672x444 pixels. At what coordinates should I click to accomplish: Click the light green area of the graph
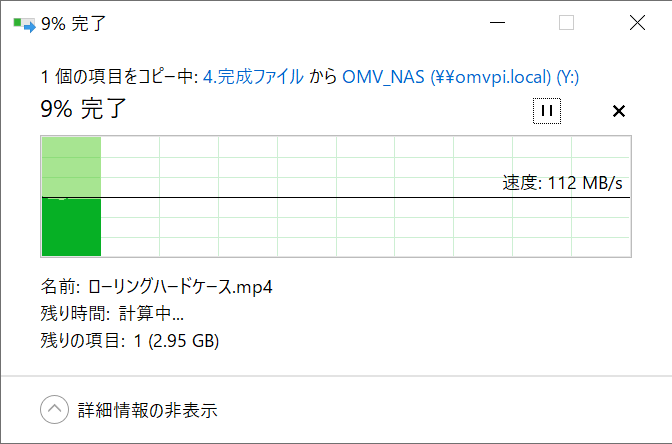pos(72,167)
